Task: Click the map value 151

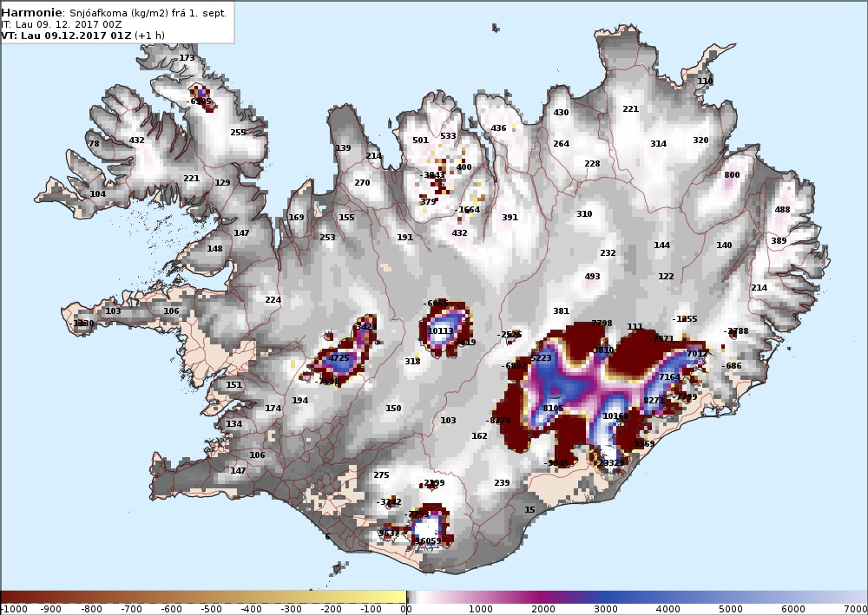Action: click(234, 384)
